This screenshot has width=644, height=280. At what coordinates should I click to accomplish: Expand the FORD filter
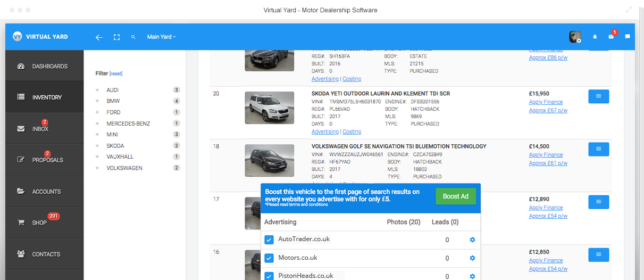(97, 112)
